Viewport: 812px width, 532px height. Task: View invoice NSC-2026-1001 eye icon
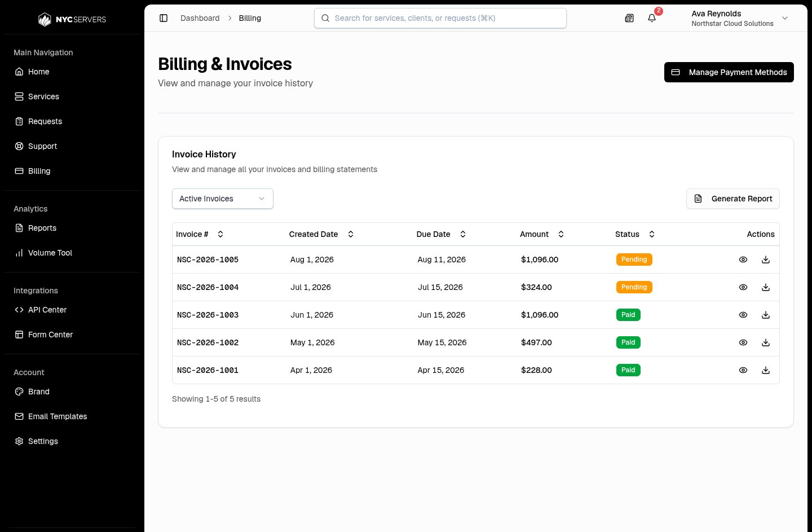(743, 370)
